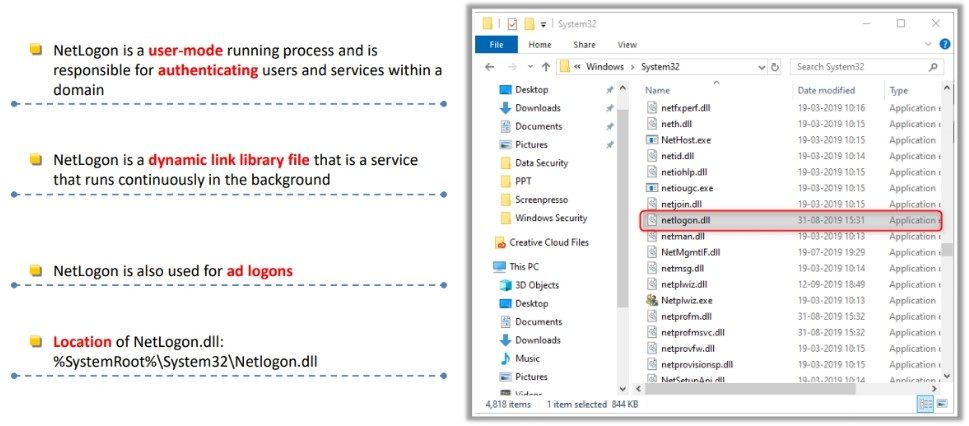Click the netiougc.exe application icon
969x426 pixels.
[651, 188]
